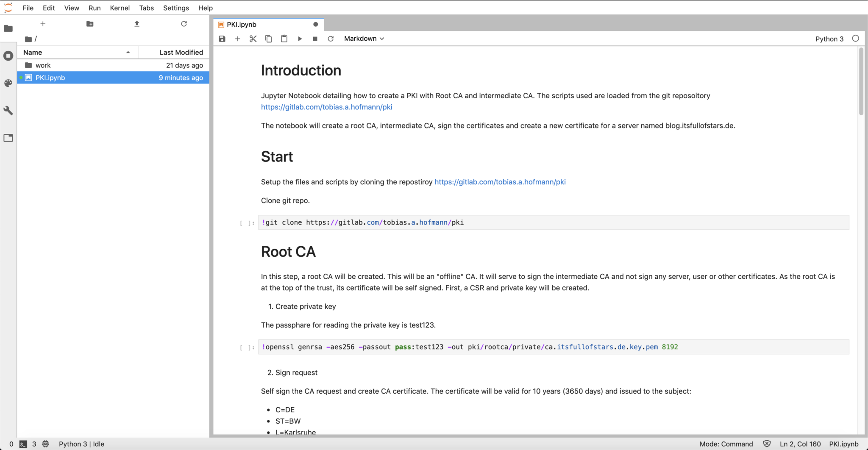Screen dimensions: 868x450
Task: Open the property inspector wrench sidebar
Action: (8, 111)
